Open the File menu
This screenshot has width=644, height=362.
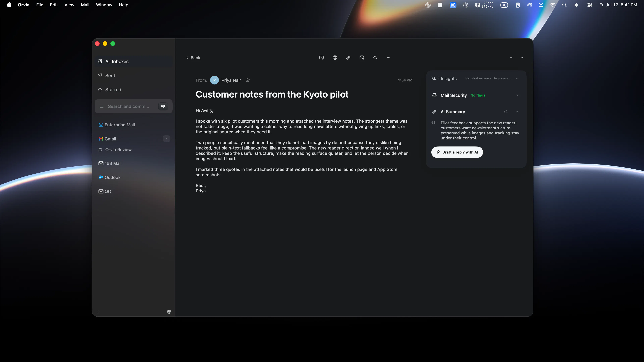pos(40,5)
